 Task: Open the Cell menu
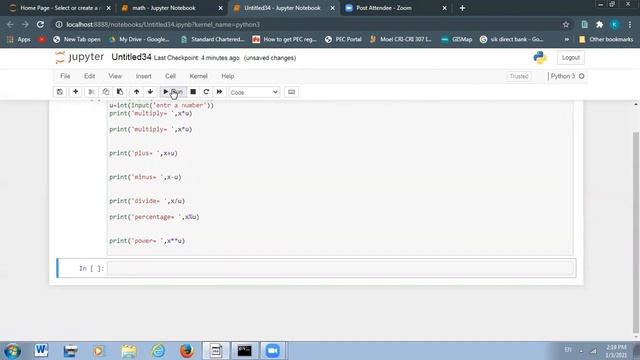(x=170, y=76)
